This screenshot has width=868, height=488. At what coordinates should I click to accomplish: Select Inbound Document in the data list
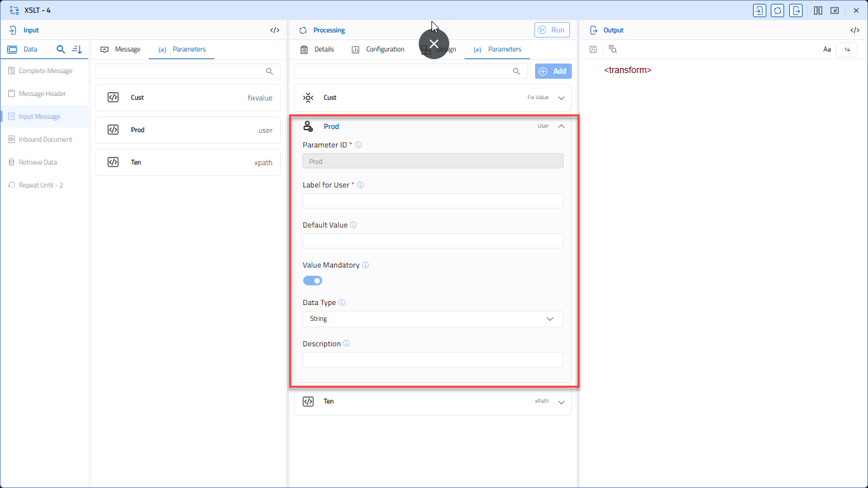[x=45, y=139]
